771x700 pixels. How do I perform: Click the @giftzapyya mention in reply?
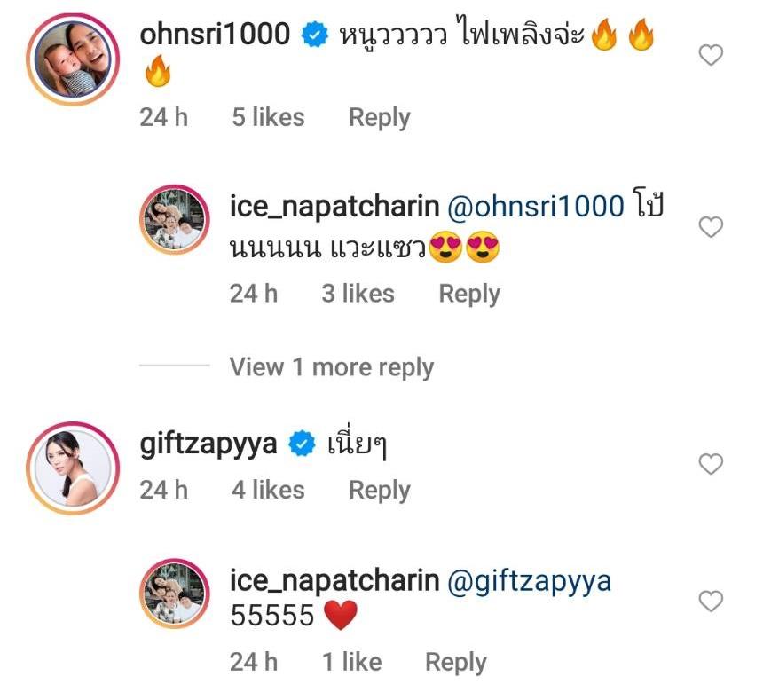pos(529,581)
